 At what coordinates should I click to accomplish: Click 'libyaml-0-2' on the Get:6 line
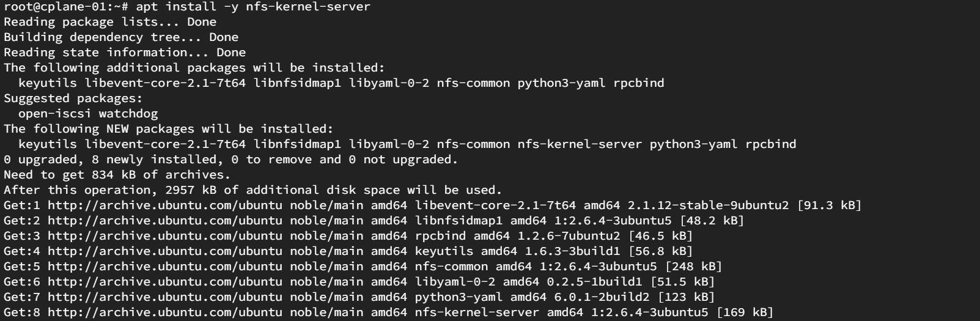(x=455, y=282)
